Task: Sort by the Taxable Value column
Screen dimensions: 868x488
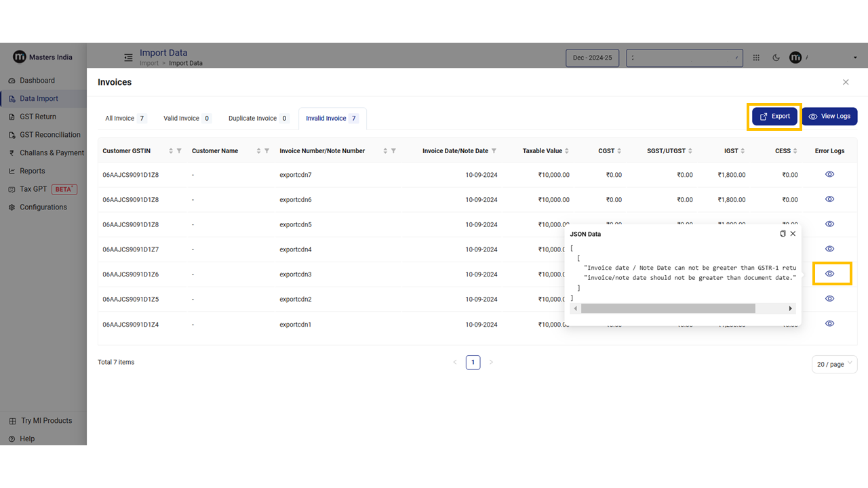Action: click(x=567, y=151)
